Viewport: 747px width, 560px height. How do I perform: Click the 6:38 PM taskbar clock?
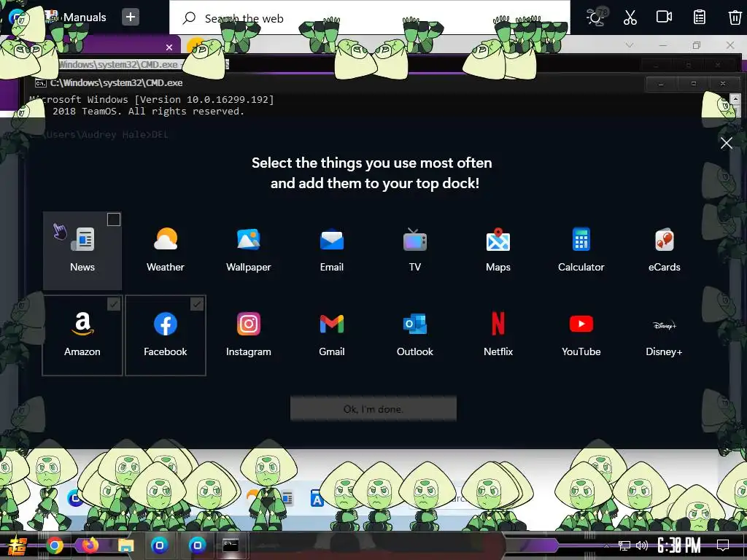point(679,545)
